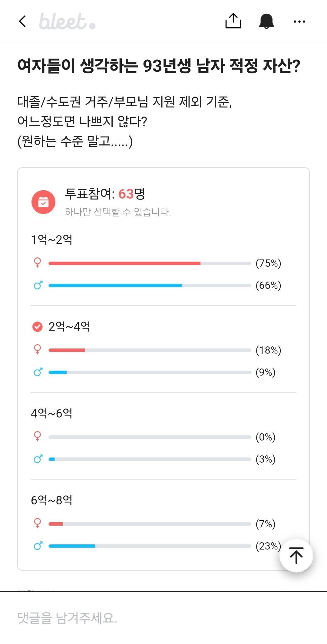Viewport: 327px width, 644px height.
Task: Open notifications with the bell icon
Action: point(266,21)
